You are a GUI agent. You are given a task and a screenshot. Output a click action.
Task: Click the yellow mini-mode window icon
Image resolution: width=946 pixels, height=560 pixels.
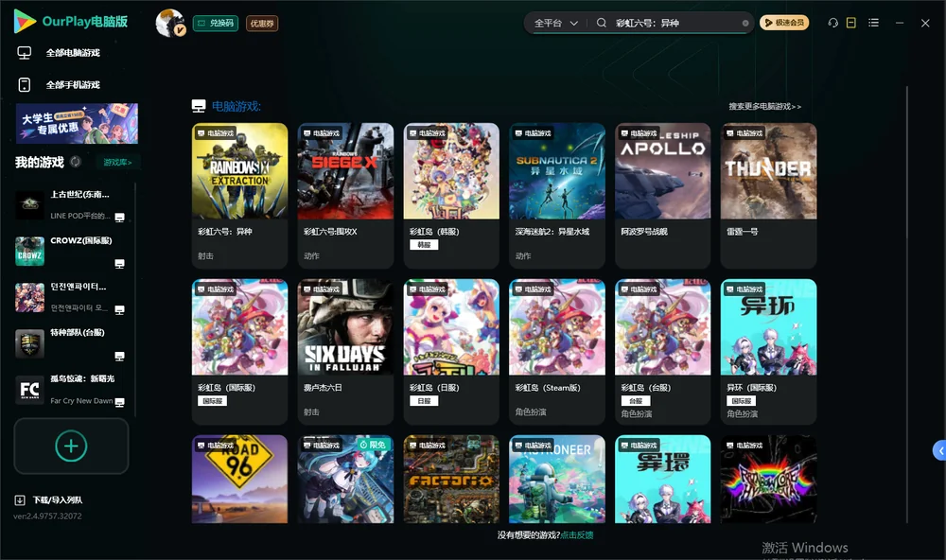[x=850, y=23]
